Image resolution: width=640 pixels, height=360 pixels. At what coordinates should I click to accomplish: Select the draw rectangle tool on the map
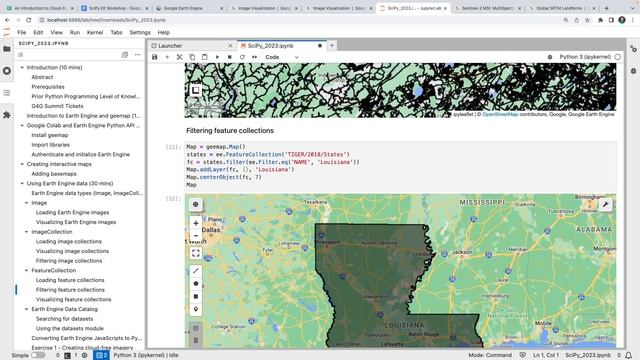pyautogui.click(x=196, y=296)
